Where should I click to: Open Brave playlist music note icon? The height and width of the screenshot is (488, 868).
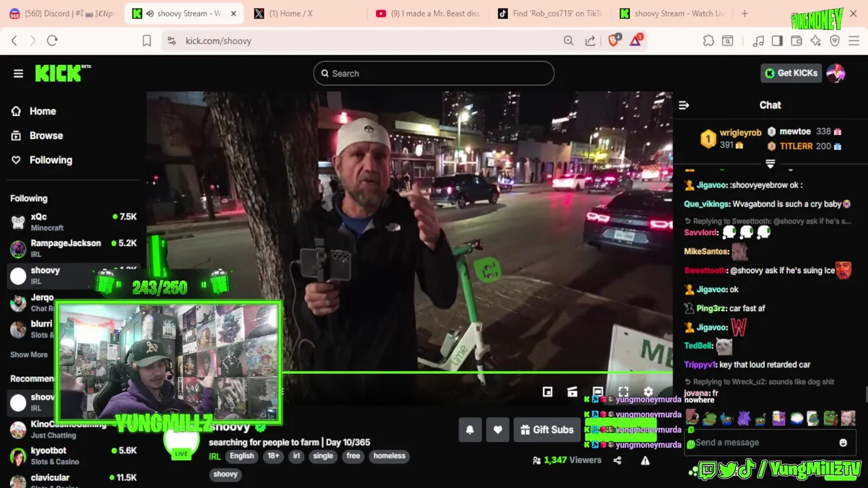(x=758, y=41)
